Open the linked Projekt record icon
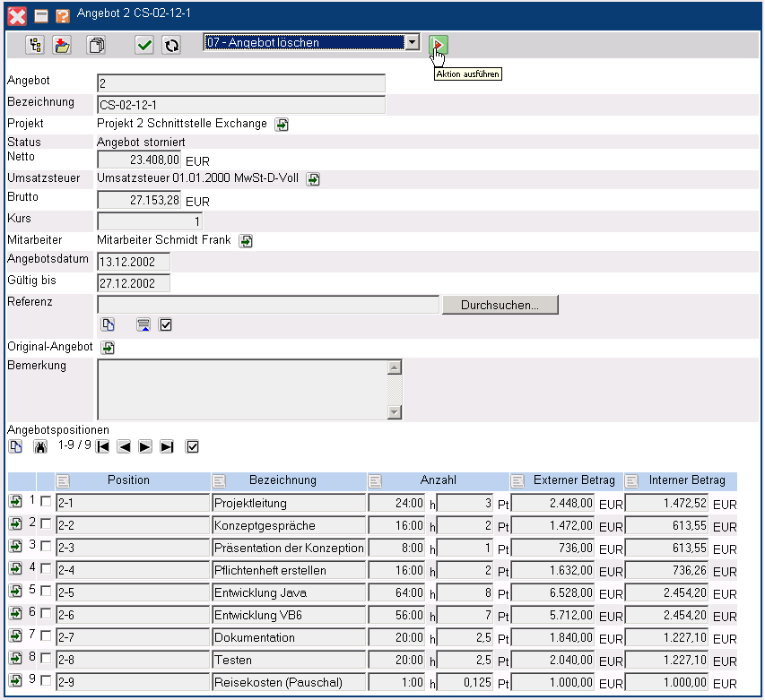Image resolution: width=765 pixels, height=700 pixels. [x=282, y=125]
